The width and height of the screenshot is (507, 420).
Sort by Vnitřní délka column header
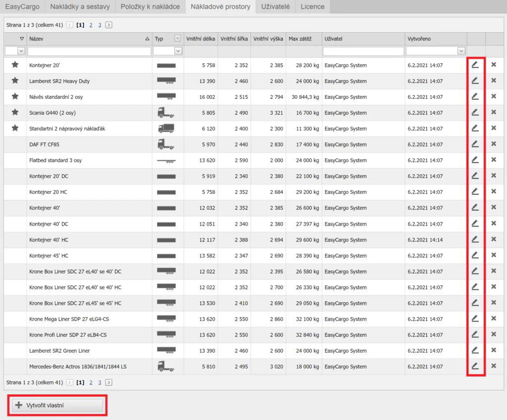[x=201, y=39]
